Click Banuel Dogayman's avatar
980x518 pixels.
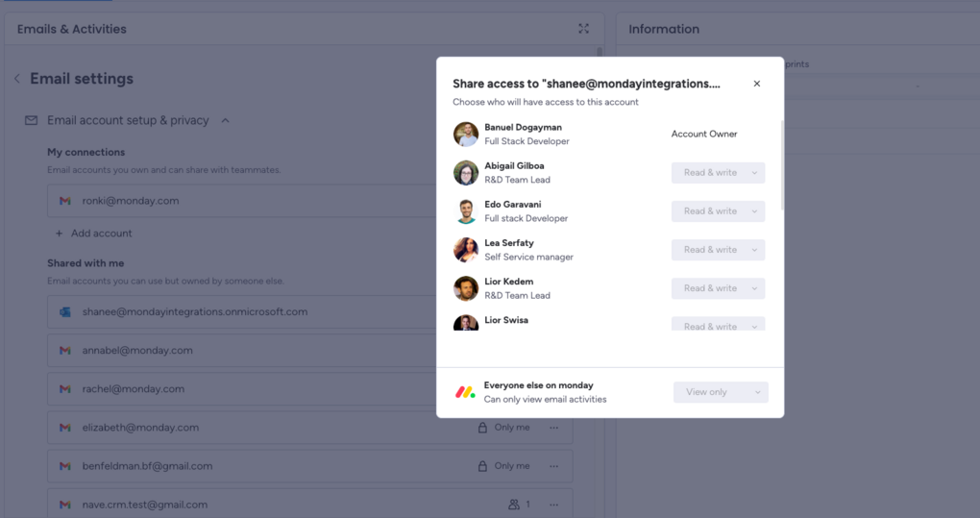coord(466,135)
